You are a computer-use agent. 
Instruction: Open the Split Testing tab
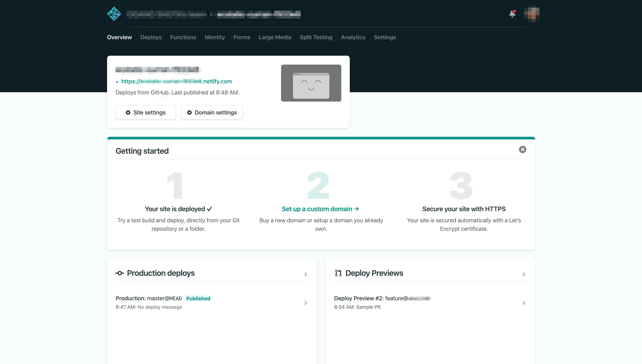pyautogui.click(x=316, y=37)
